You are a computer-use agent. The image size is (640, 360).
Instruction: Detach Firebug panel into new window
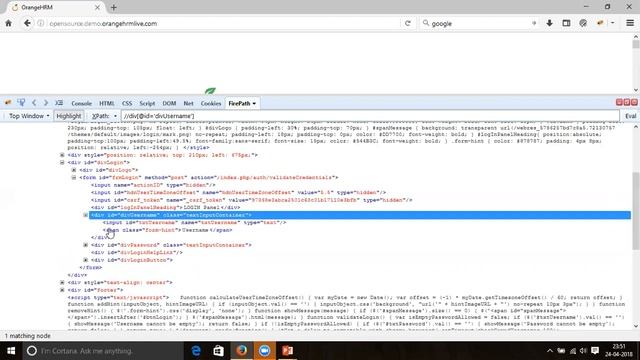(x=627, y=102)
